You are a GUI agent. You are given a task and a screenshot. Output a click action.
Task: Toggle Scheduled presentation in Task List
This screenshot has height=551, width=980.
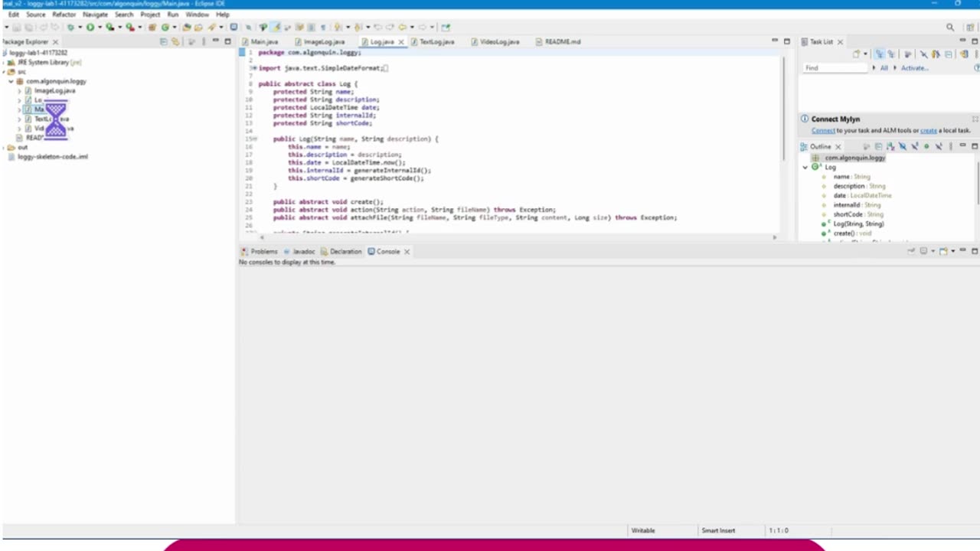(891, 54)
